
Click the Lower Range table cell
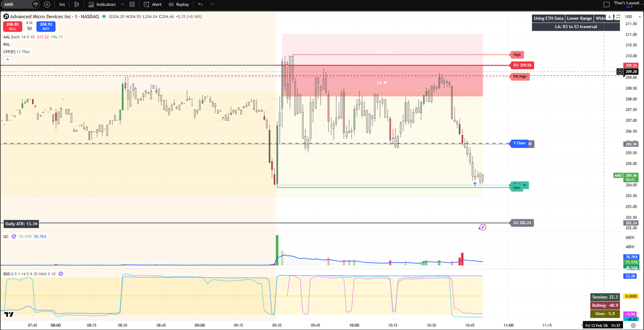point(579,18)
